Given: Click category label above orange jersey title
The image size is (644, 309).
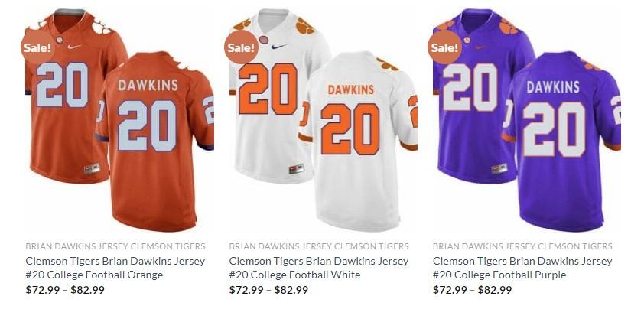Looking at the screenshot, I should pos(115,246).
